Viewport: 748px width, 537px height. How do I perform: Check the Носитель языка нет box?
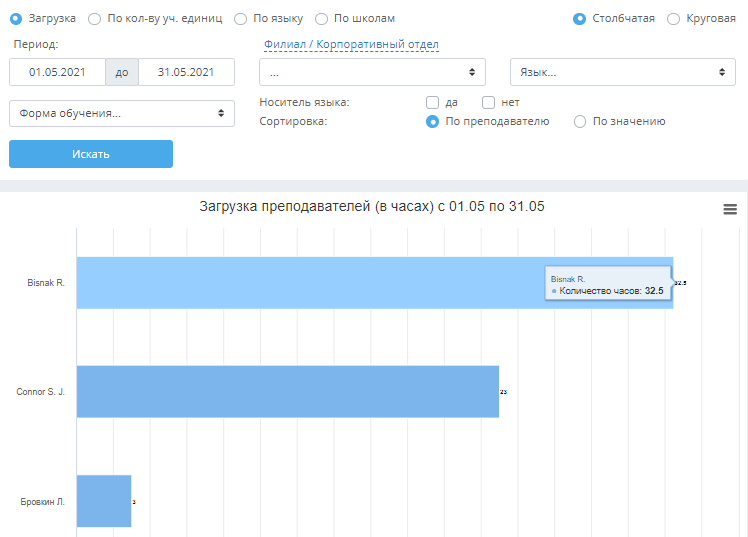pos(488,103)
